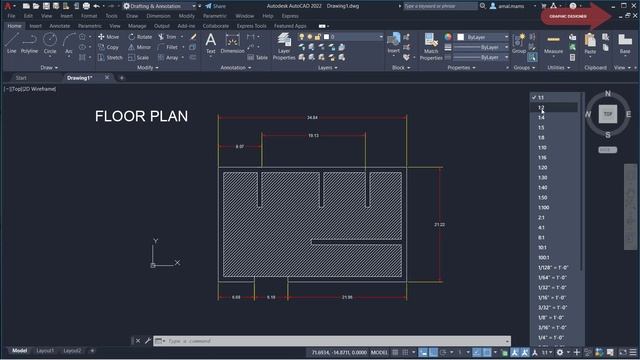Open the Insert block tool
This screenshot has height=360, width=640.
click(x=393, y=43)
